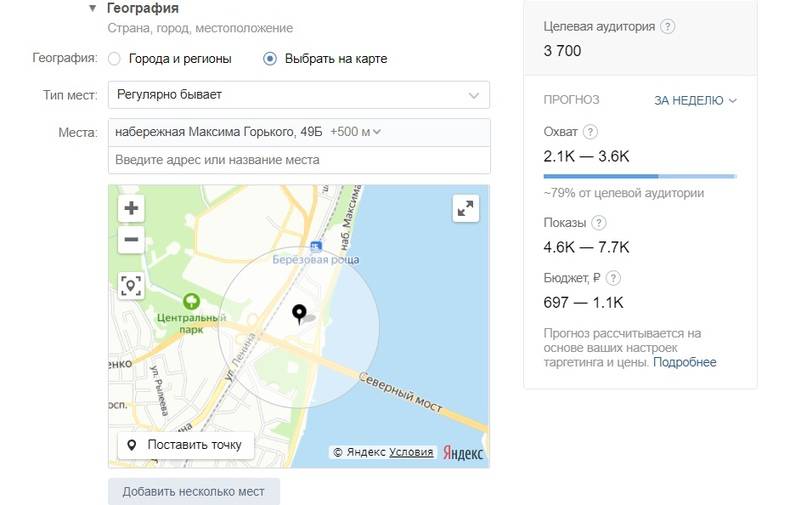Collapse the География section
The height and width of the screenshot is (505, 807).
[94, 8]
